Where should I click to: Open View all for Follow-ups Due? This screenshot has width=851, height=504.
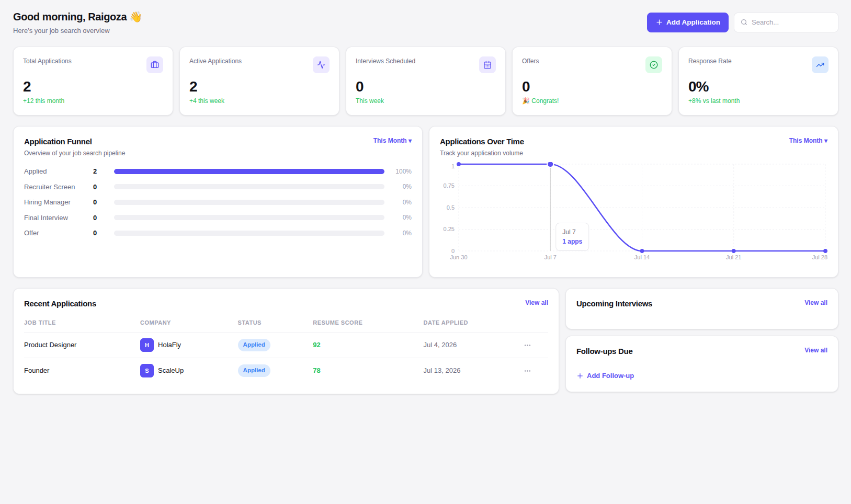(x=816, y=350)
